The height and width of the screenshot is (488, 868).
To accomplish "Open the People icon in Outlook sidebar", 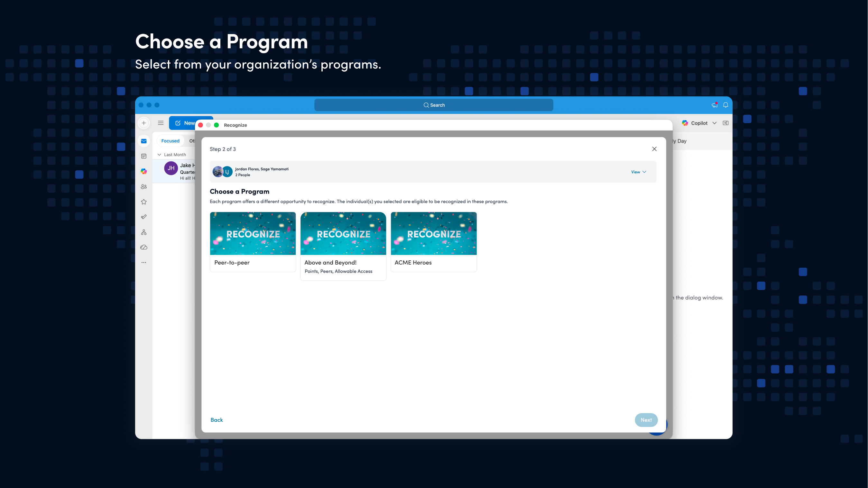I will [x=144, y=186].
